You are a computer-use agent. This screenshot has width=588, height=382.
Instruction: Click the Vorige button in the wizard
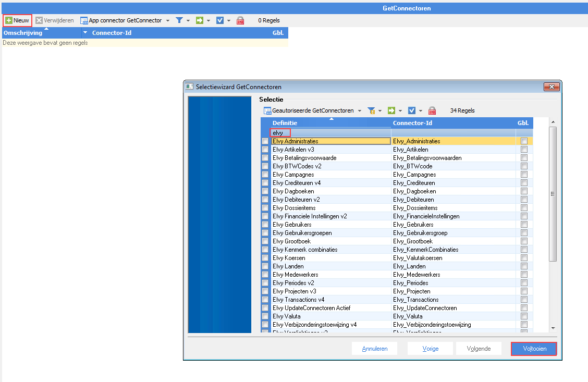click(x=430, y=349)
